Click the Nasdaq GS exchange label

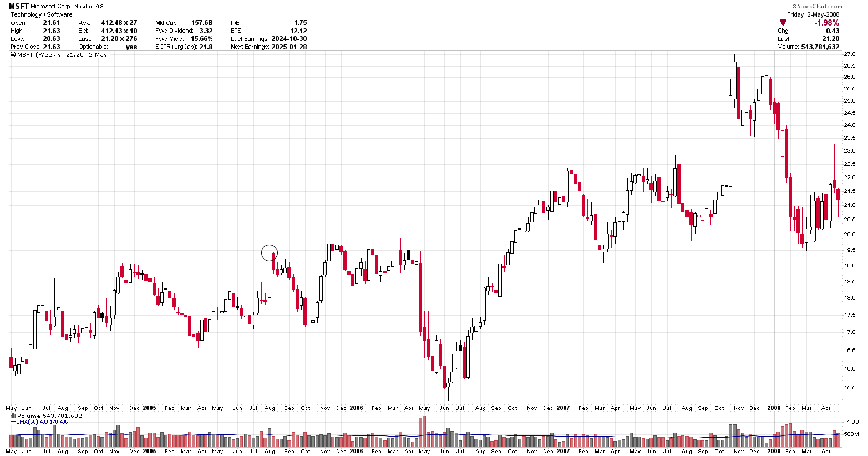pyautogui.click(x=90, y=7)
